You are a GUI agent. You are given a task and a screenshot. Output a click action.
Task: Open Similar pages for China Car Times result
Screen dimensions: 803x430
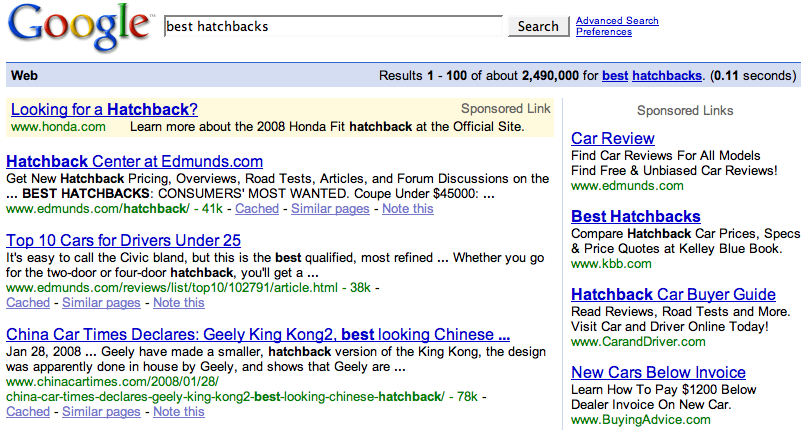click(x=101, y=412)
